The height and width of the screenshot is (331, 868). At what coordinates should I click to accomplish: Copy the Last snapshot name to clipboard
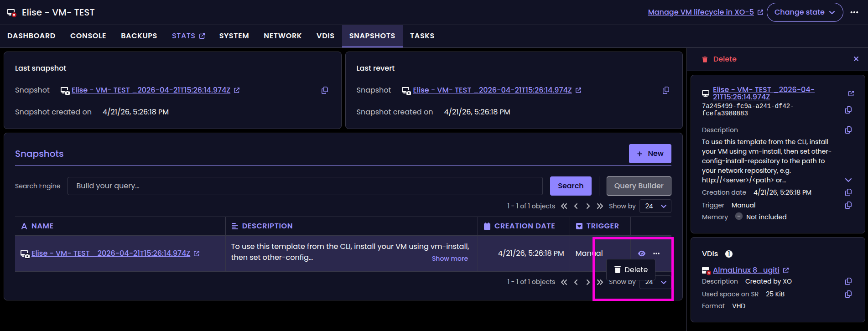click(x=325, y=90)
